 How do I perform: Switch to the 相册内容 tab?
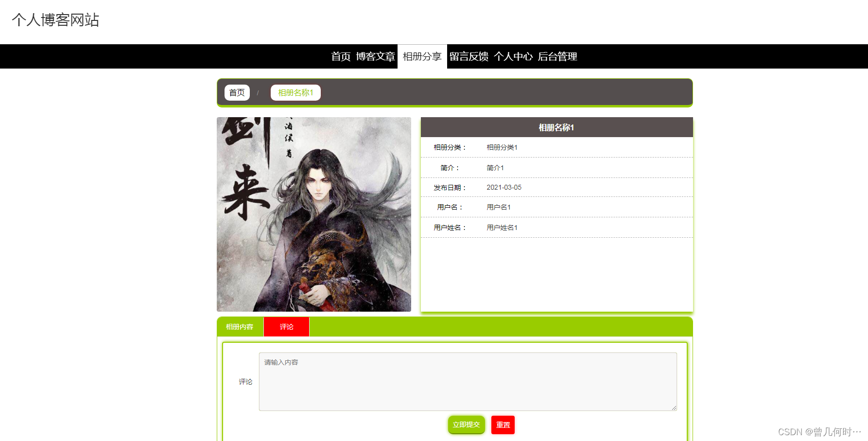coord(240,327)
